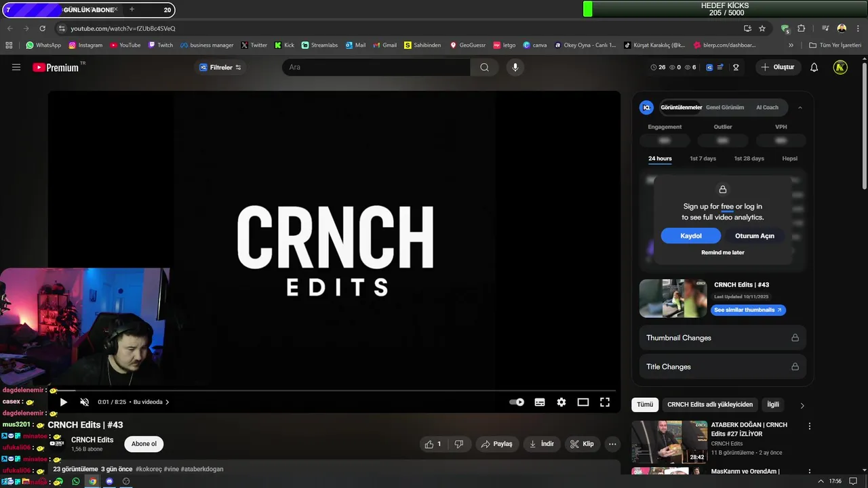Open browser extensions puzzle icon
This screenshot has width=868, height=488.
coord(802,28)
